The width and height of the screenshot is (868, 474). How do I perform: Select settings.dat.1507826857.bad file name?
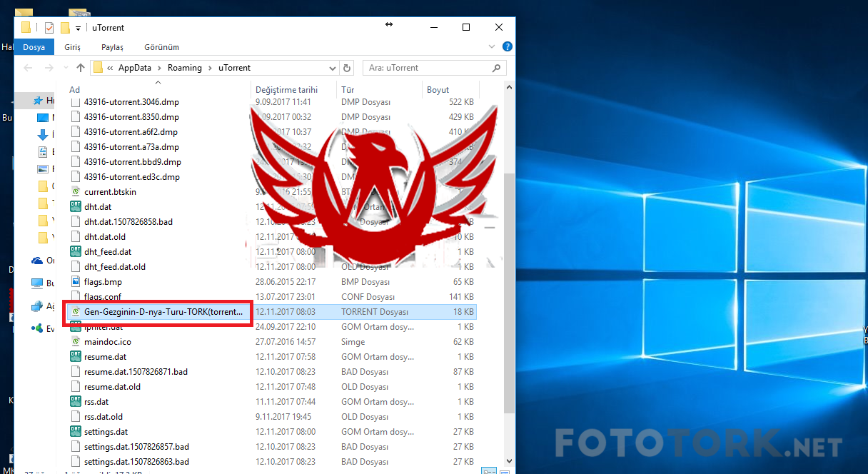tap(136, 446)
